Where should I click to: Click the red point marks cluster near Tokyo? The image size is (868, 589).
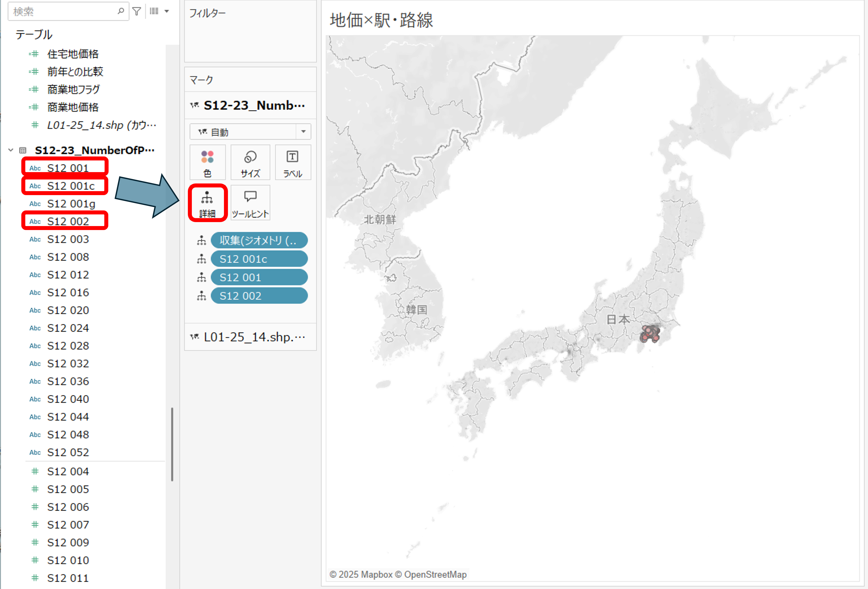650,333
